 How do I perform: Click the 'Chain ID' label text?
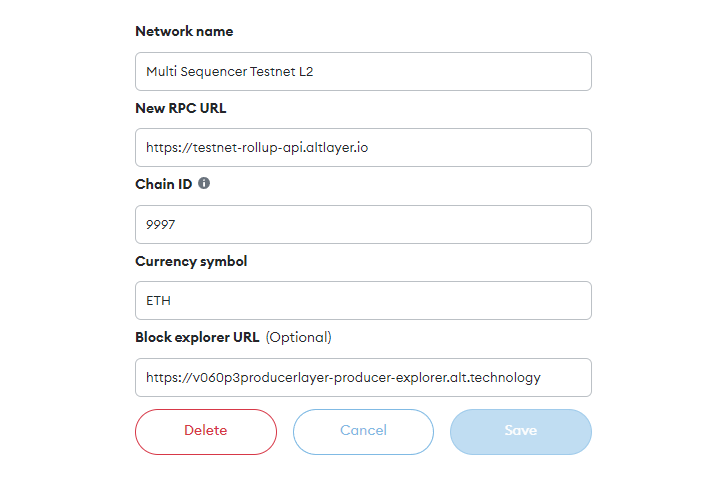164,184
